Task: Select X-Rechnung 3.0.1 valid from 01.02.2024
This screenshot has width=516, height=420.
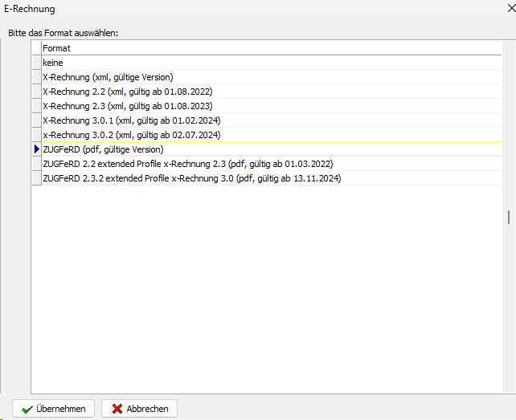Action: 131,120
